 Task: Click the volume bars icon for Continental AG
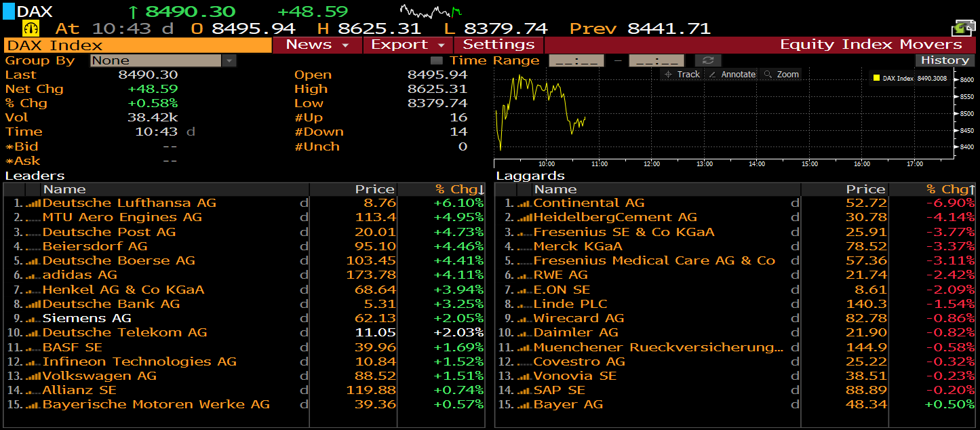[524, 203]
